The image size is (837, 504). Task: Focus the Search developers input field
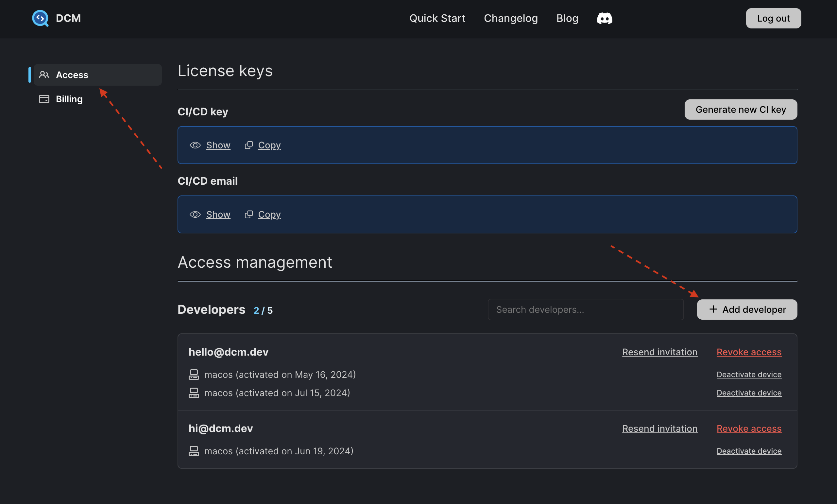click(x=586, y=310)
